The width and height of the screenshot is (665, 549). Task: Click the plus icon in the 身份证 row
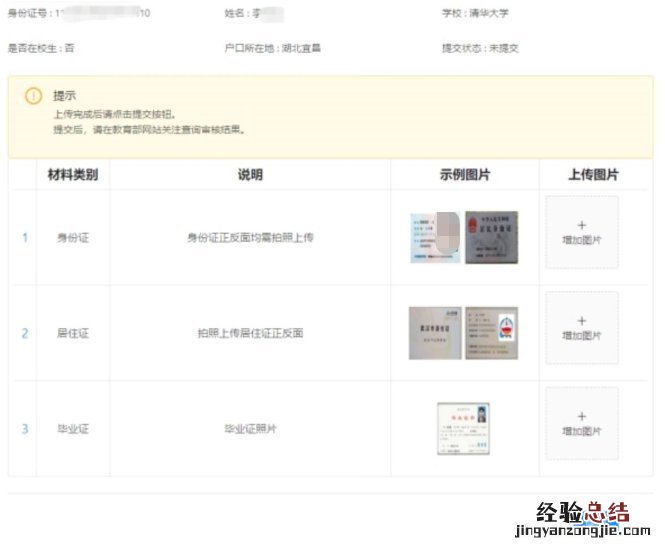(582, 225)
